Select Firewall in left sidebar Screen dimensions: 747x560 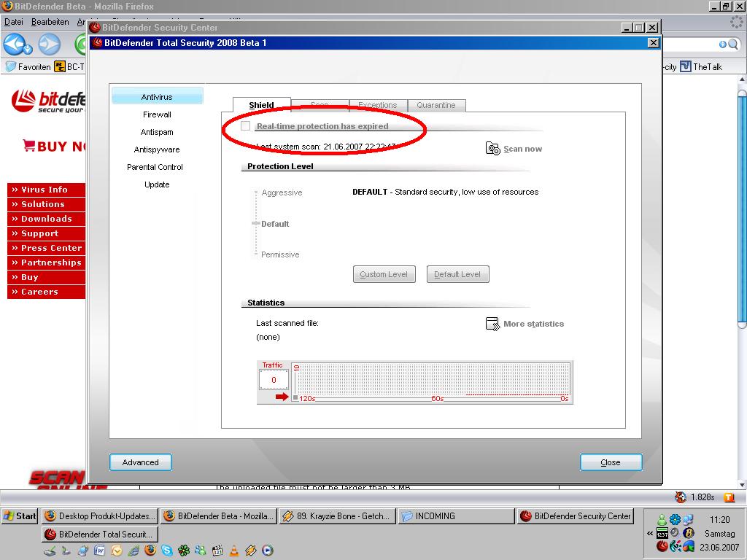[x=158, y=114]
